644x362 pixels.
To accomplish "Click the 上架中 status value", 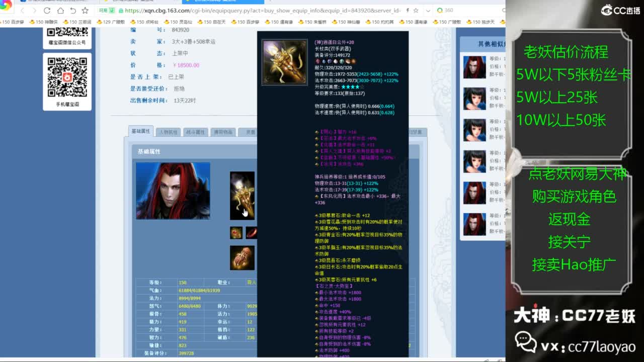I will point(180,53).
